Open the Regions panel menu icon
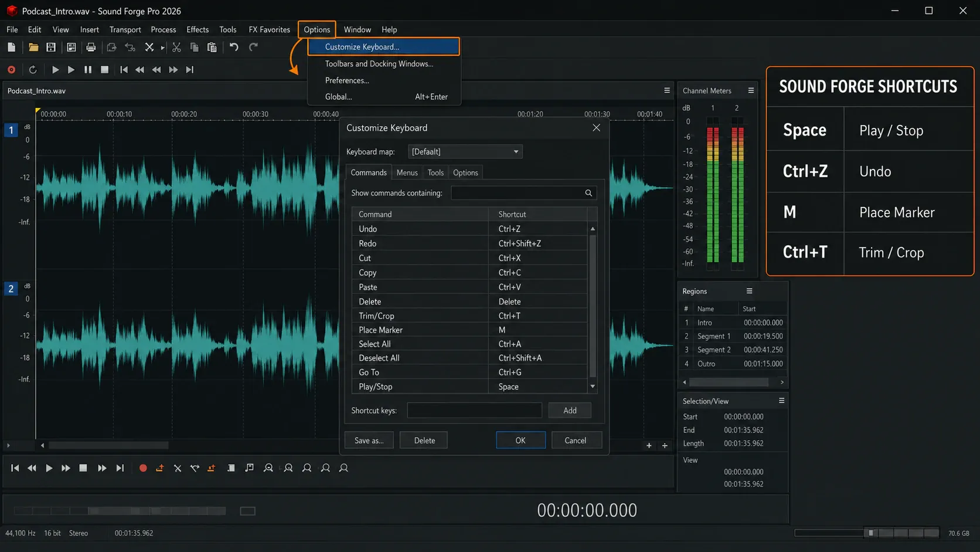Screen dimensions: 980x552 coord(749,291)
